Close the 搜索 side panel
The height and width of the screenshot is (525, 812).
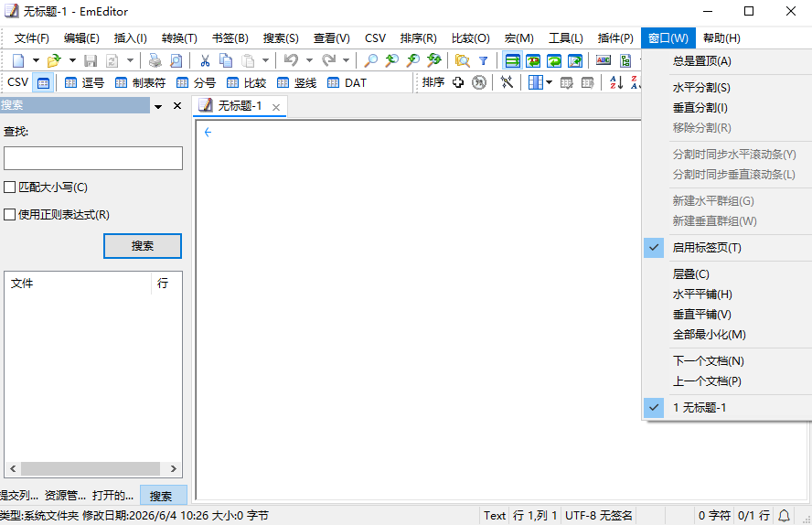[x=177, y=105]
